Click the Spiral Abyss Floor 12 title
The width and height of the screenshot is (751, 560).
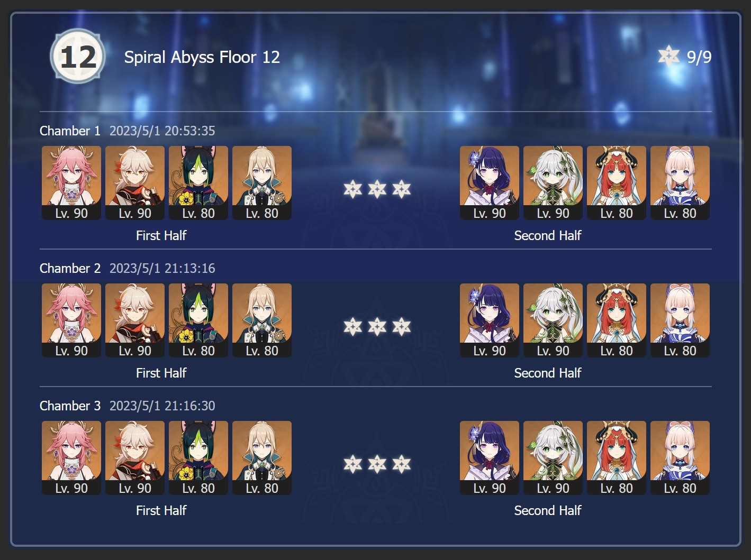pyautogui.click(x=202, y=57)
